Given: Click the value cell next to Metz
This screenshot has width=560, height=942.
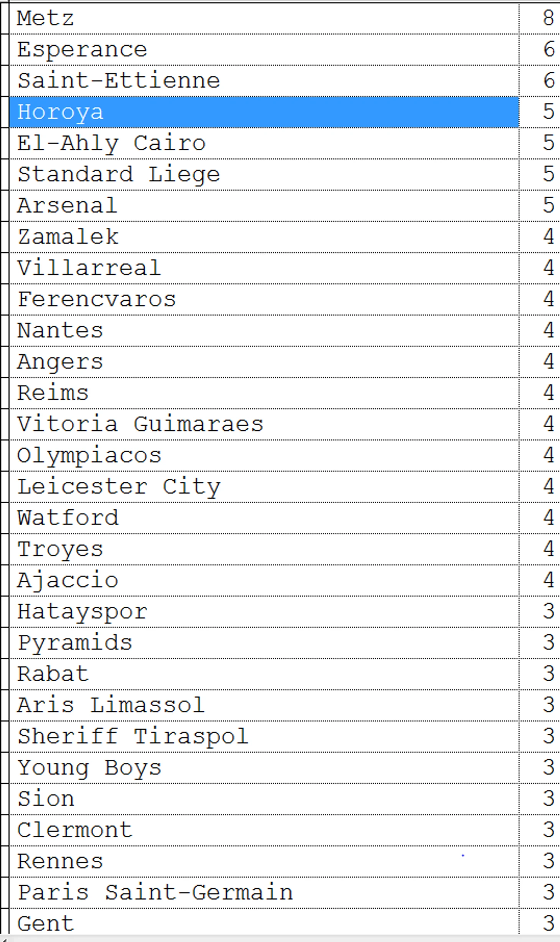Looking at the screenshot, I should pyautogui.click(x=540, y=18).
